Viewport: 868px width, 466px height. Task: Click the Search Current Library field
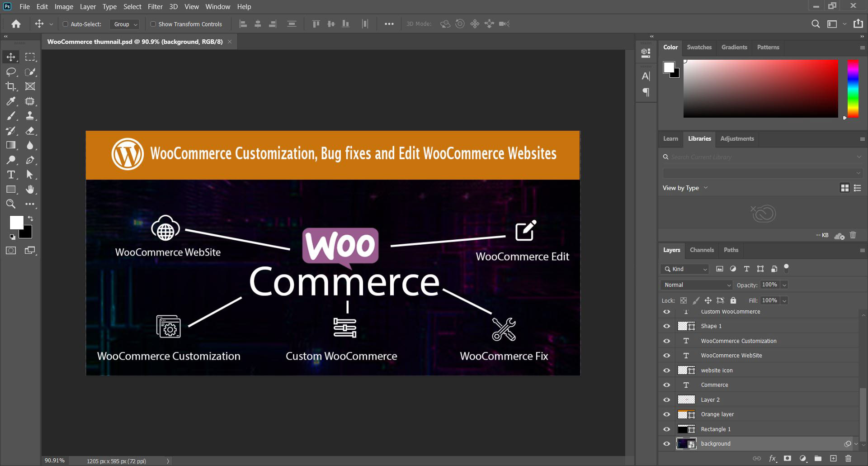pyautogui.click(x=762, y=157)
